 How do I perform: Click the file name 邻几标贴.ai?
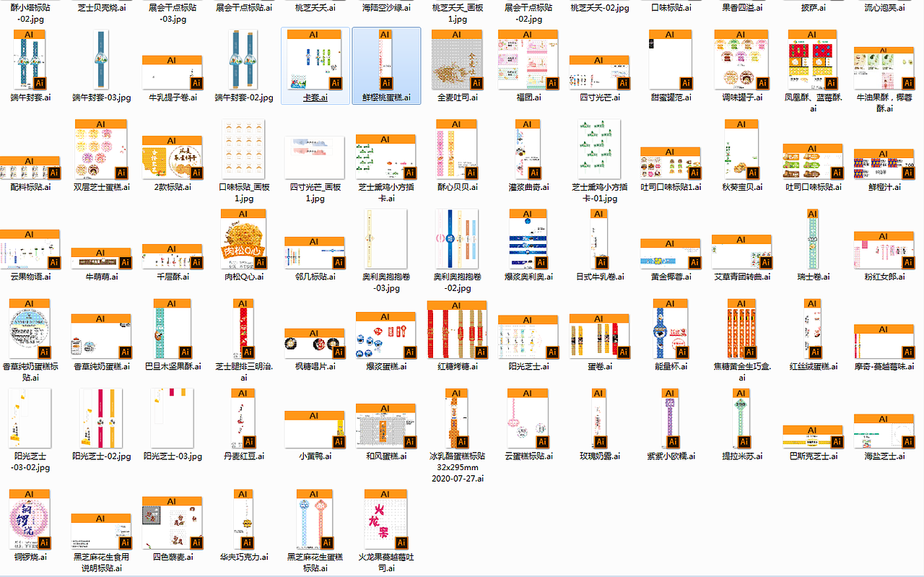click(315, 276)
